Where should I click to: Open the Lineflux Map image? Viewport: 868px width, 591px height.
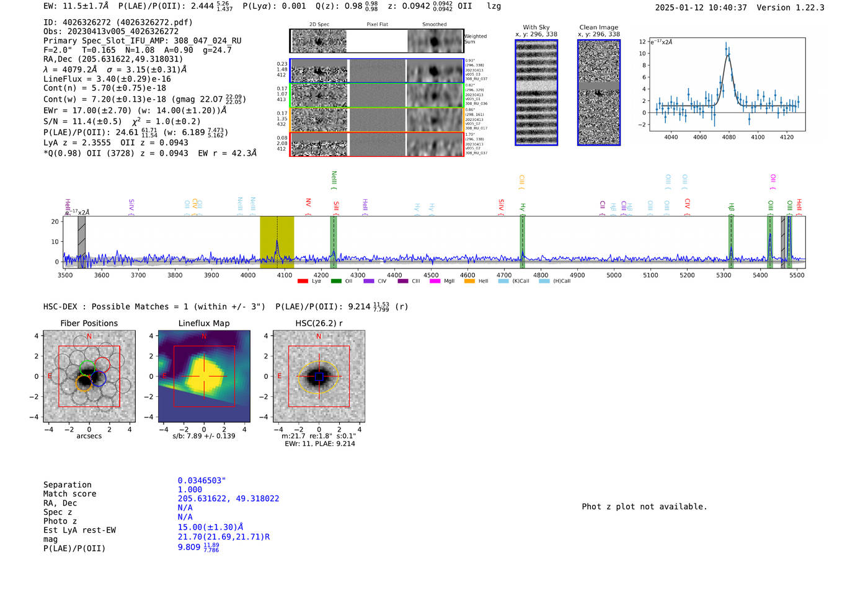(x=204, y=376)
